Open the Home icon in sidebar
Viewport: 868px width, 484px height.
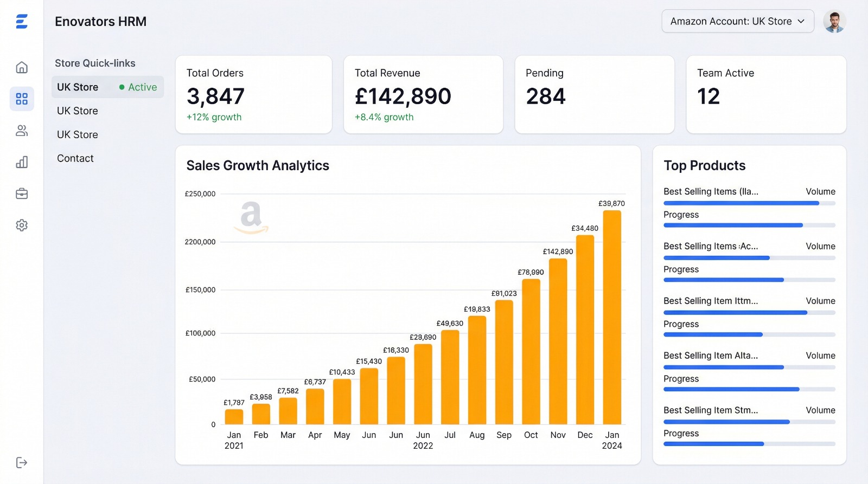pyautogui.click(x=22, y=68)
